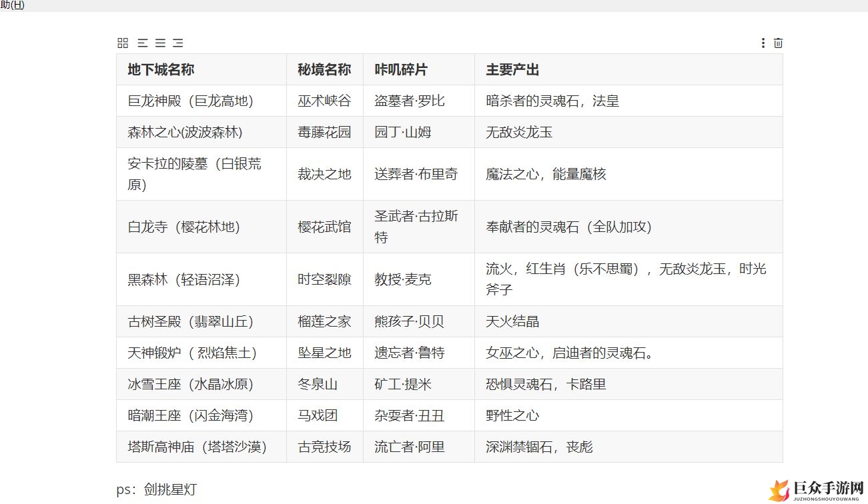Click the cell 盗墓者·罗比
The height and width of the screenshot is (504, 868).
coord(419,101)
